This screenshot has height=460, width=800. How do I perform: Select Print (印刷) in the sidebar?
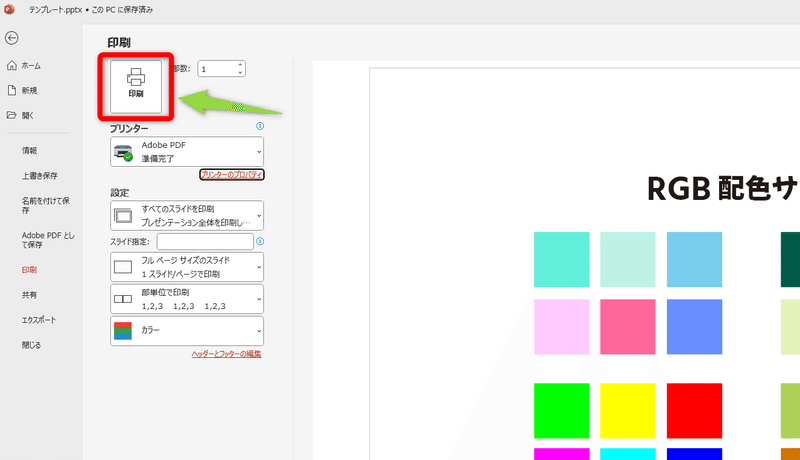coord(29,270)
